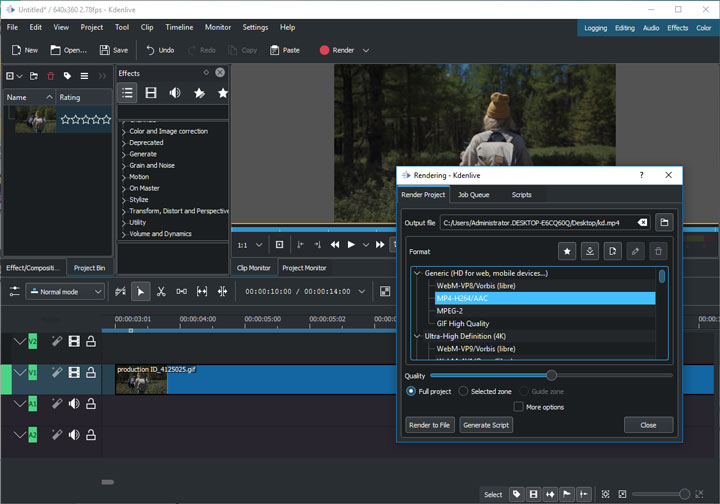Viewport: 720px width, 504px height.
Task: Choose the Selected zone option
Action: pyautogui.click(x=463, y=391)
